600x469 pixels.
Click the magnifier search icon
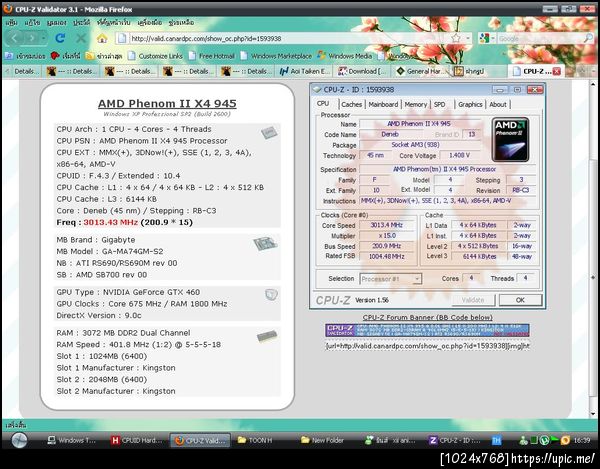pyautogui.click(x=588, y=38)
